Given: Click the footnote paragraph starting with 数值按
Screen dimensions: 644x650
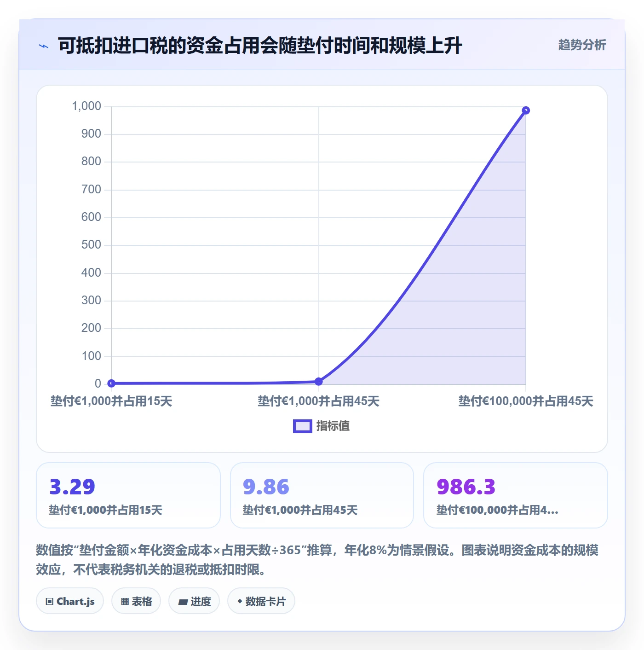Looking at the screenshot, I should tap(317, 560).
